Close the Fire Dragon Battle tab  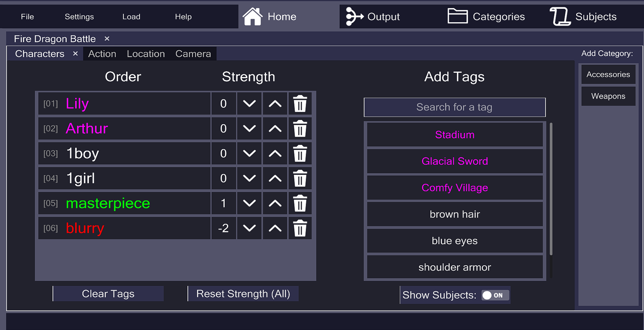tap(107, 39)
